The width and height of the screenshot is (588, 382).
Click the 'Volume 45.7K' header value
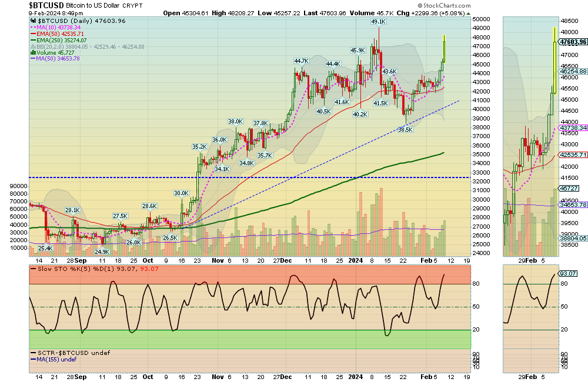372,13
